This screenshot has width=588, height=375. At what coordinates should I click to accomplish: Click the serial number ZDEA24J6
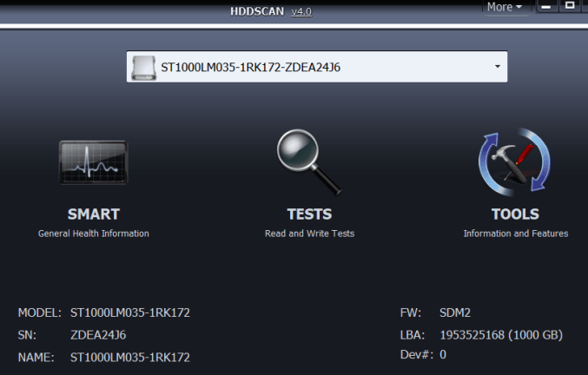(x=98, y=334)
